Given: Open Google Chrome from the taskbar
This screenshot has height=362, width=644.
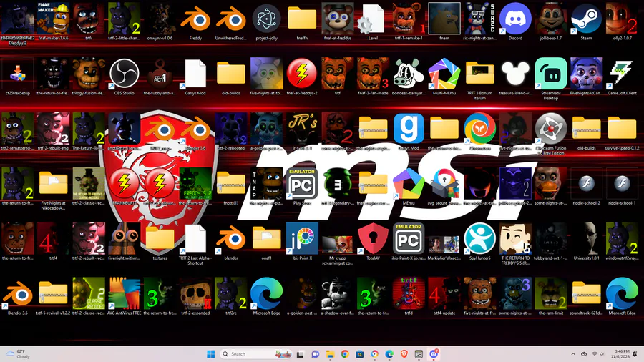Looking at the screenshot, I should click(345, 354).
